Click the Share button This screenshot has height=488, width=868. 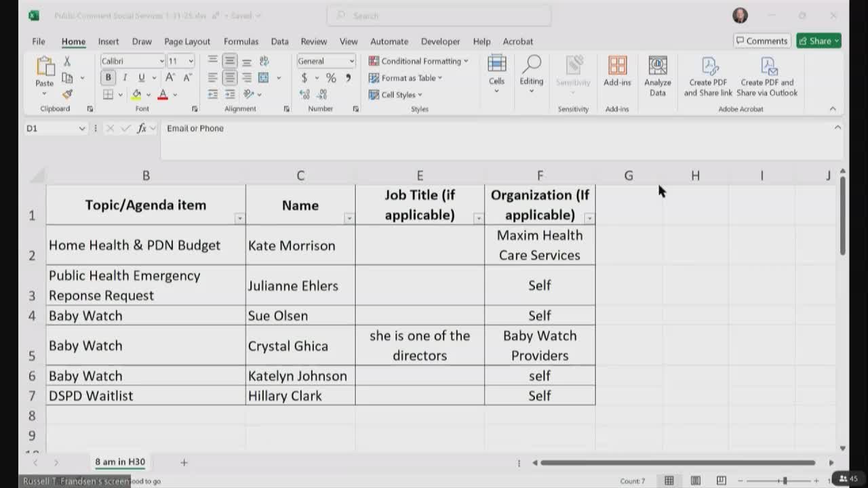[x=818, y=41]
